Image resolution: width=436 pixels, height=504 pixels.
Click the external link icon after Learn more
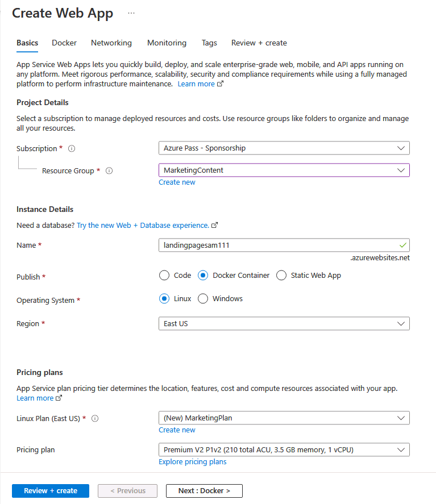tap(218, 84)
